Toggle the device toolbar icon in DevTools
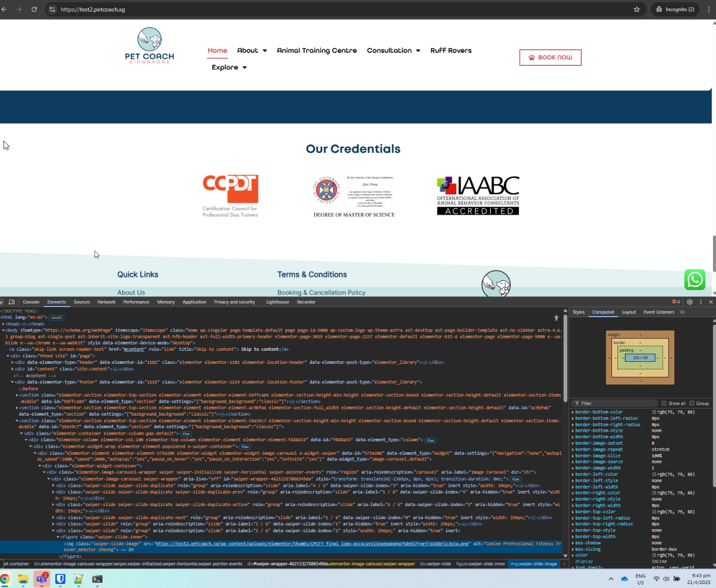Image resolution: width=716 pixels, height=588 pixels. (x=12, y=302)
